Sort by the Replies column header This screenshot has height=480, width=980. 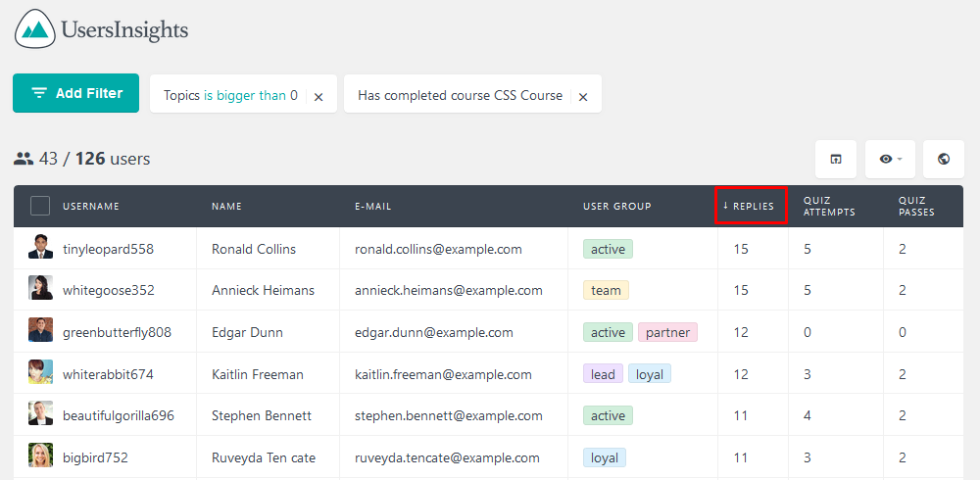tap(751, 206)
